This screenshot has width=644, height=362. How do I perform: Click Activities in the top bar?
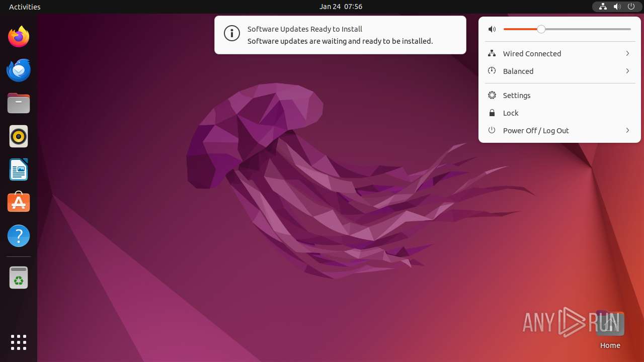tap(25, 7)
